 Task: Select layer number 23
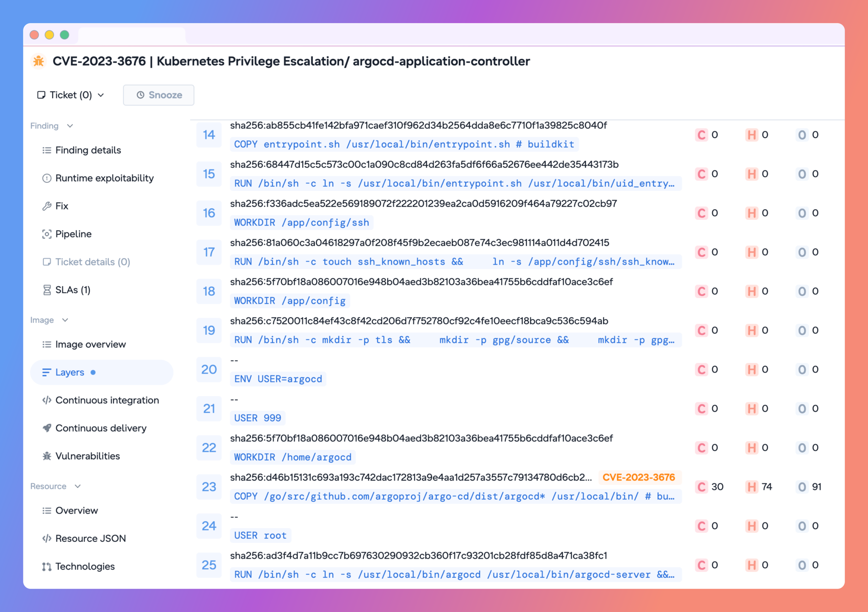click(x=209, y=487)
